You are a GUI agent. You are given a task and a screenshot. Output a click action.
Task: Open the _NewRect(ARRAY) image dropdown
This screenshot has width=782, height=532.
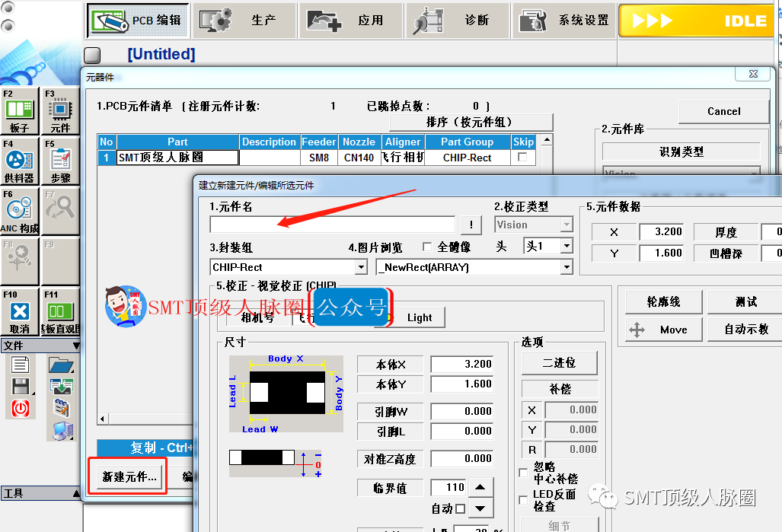pos(566,267)
